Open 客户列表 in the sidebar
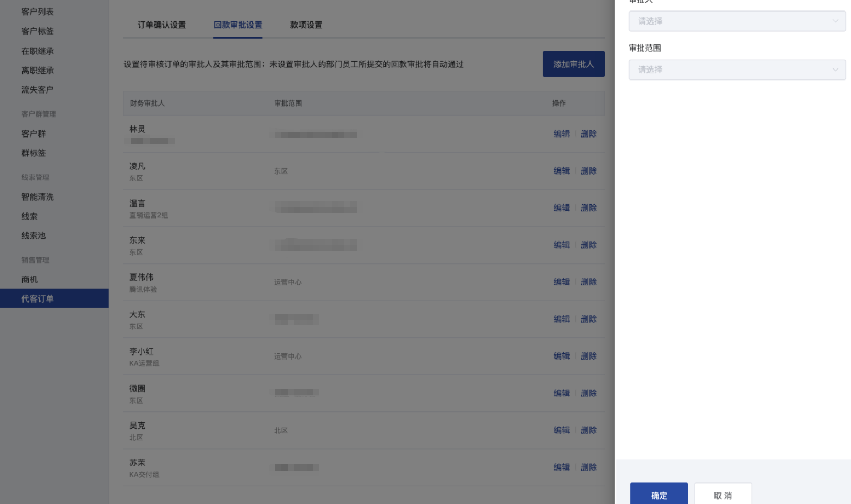This screenshot has height=504, width=851. click(x=38, y=12)
